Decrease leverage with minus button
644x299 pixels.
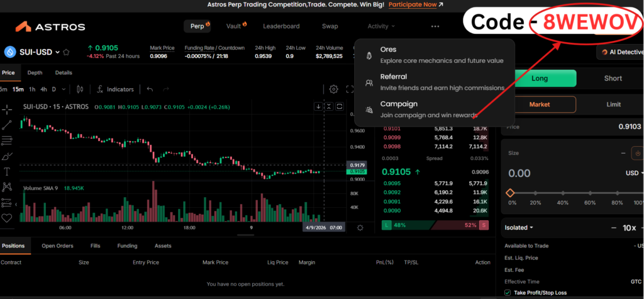point(614,228)
